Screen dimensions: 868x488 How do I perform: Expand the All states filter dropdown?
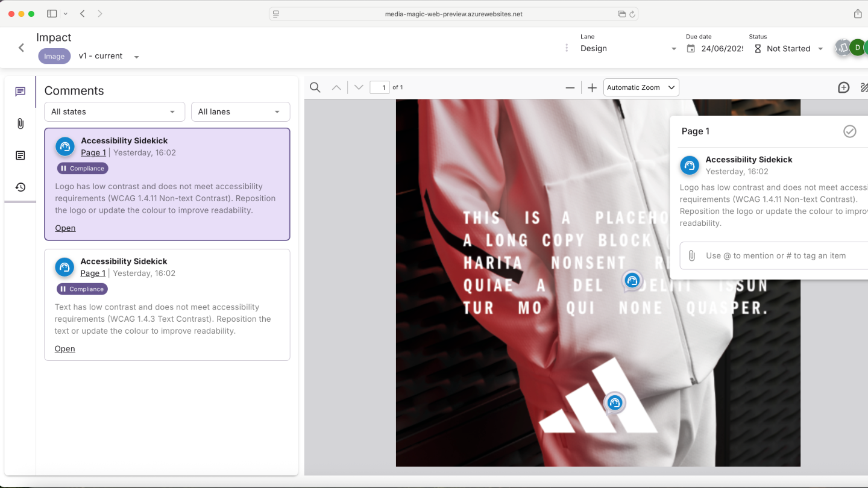coord(114,112)
